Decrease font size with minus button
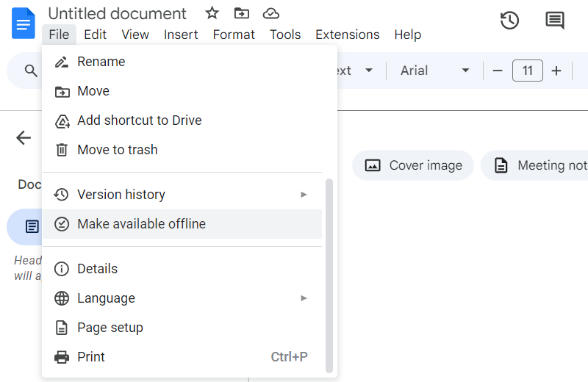 [x=498, y=71]
